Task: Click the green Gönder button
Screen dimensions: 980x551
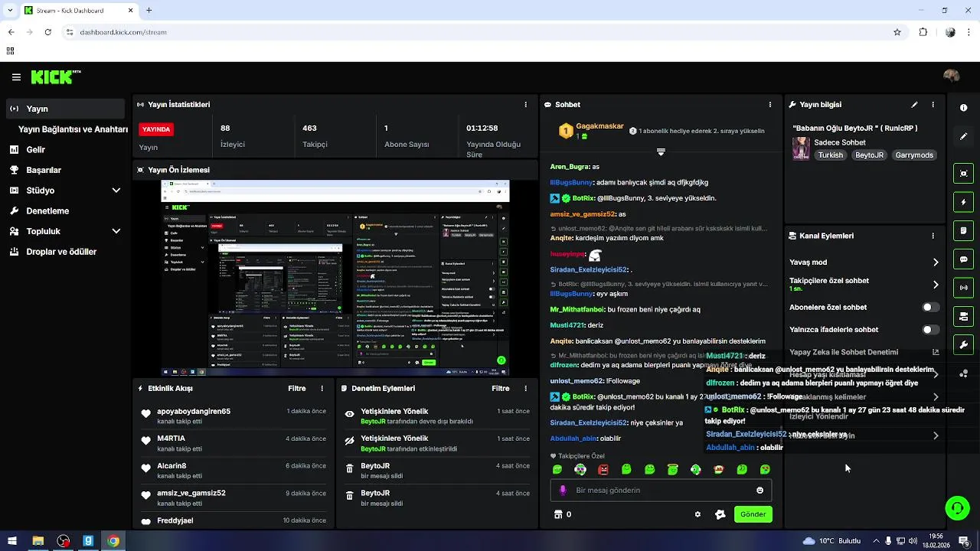Action: click(753, 514)
